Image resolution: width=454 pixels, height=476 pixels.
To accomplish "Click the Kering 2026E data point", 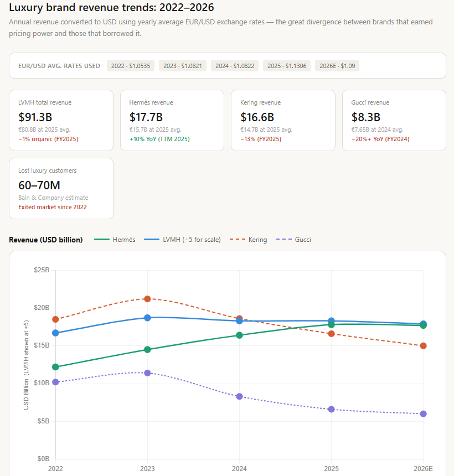I will click(423, 346).
